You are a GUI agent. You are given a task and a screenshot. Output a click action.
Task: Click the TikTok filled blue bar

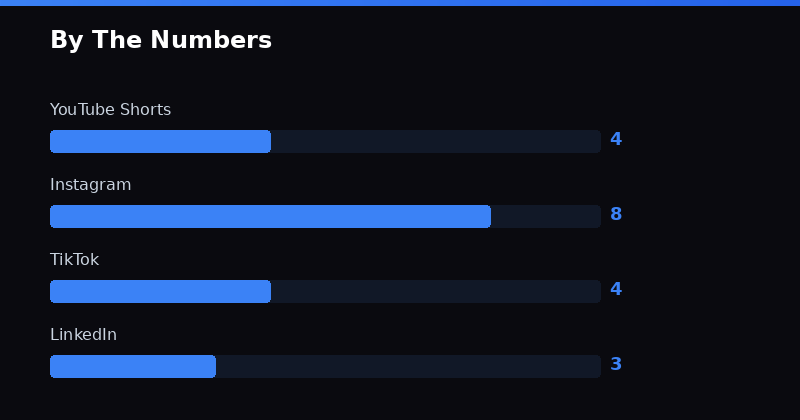(160, 291)
